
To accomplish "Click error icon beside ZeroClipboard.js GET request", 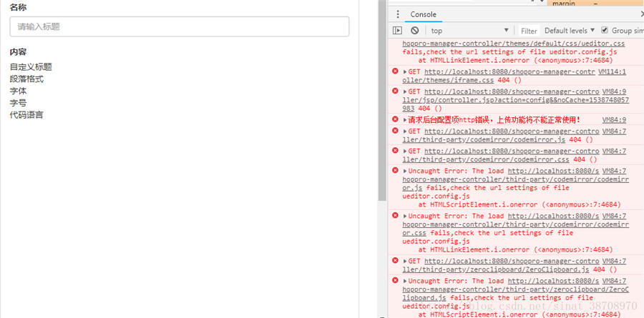I will [x=395, y=261].
